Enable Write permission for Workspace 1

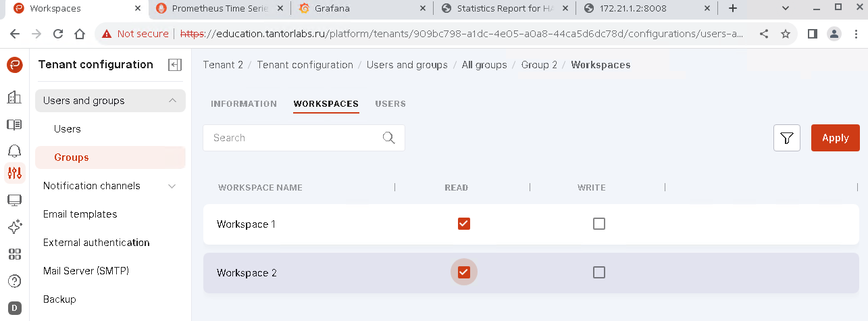[598, 224]
